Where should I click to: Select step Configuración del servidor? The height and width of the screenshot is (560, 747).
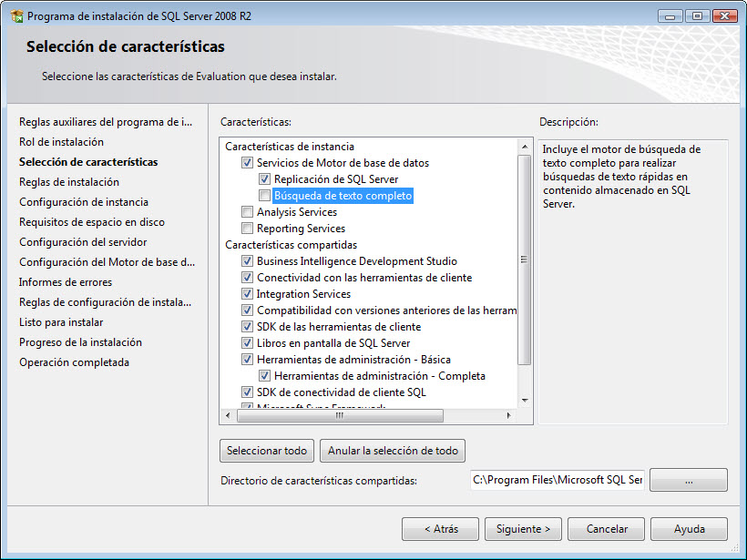tap(83, 242)
